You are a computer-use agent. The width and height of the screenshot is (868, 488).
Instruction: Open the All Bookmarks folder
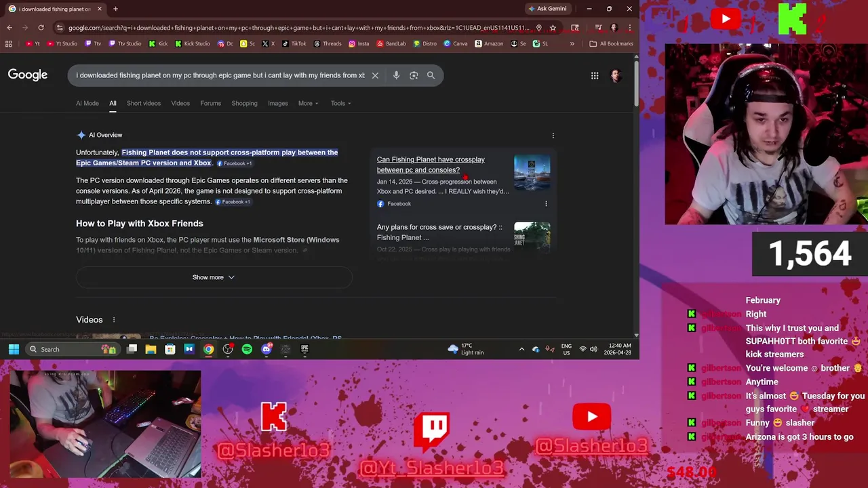(611, 44)
